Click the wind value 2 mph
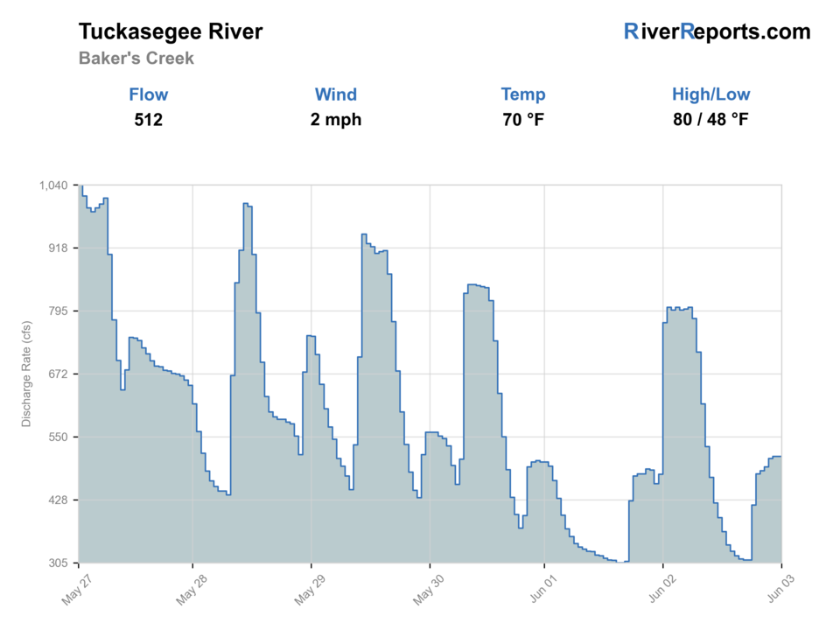This screenshot has width=840, height=630. (336, 120)
